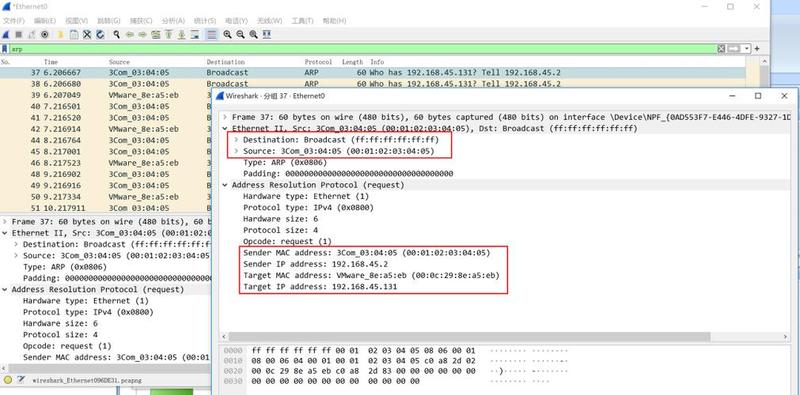Reset text zoom to normal size
The width and height of the screenshot is (800, 395).
click(x=253, y=35)
